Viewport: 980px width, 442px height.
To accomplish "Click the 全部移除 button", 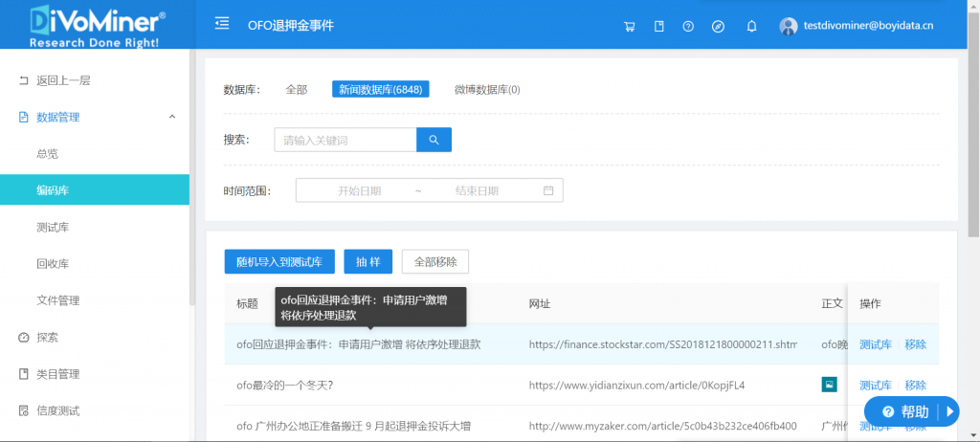I will tap(435, 261).
